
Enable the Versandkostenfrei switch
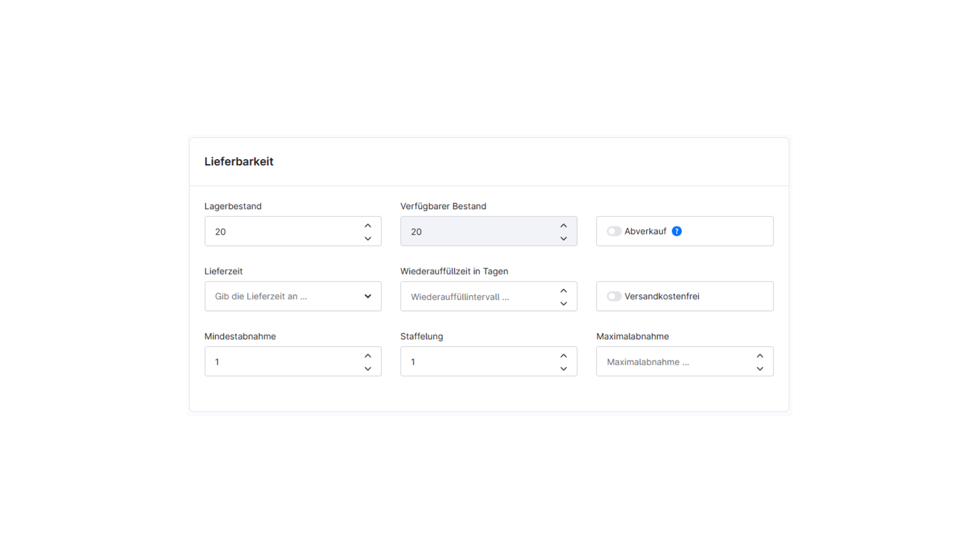(614, 296)
